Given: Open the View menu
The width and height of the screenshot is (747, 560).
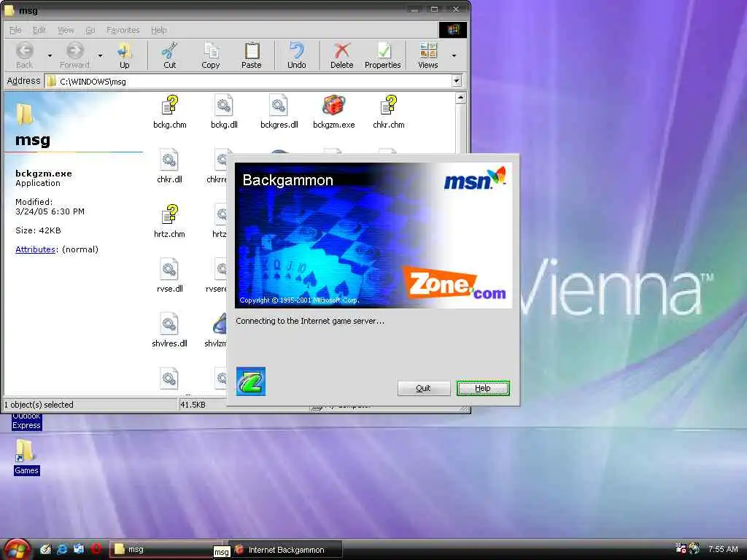Looking at the screenshot, I should tap(66, 30).
